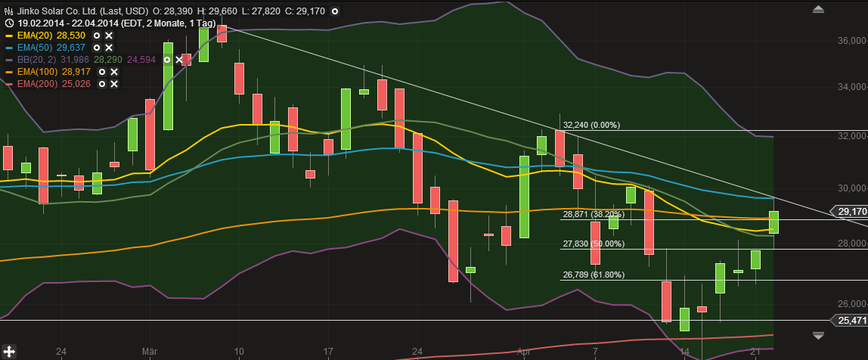Remove the EMA(20) indicator
Image resolution: width=868 pixels, height=360 pixels.
[109, 36]
